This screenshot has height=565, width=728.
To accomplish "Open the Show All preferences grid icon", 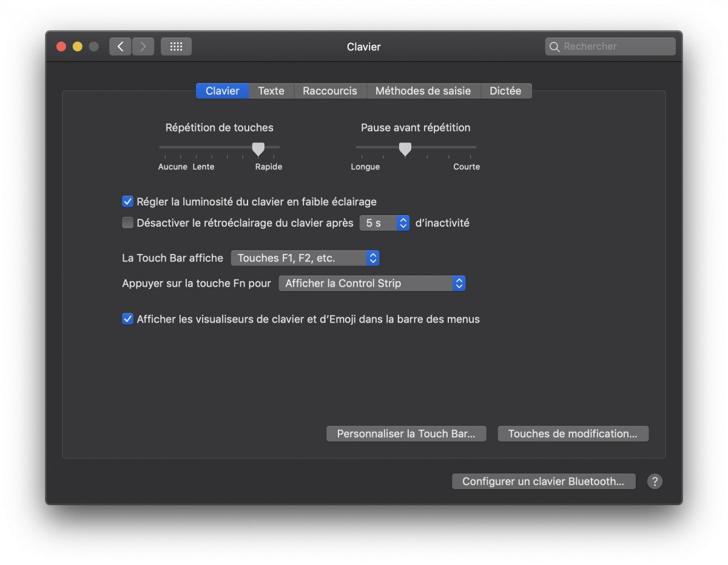I will click(x=176, y=46).
